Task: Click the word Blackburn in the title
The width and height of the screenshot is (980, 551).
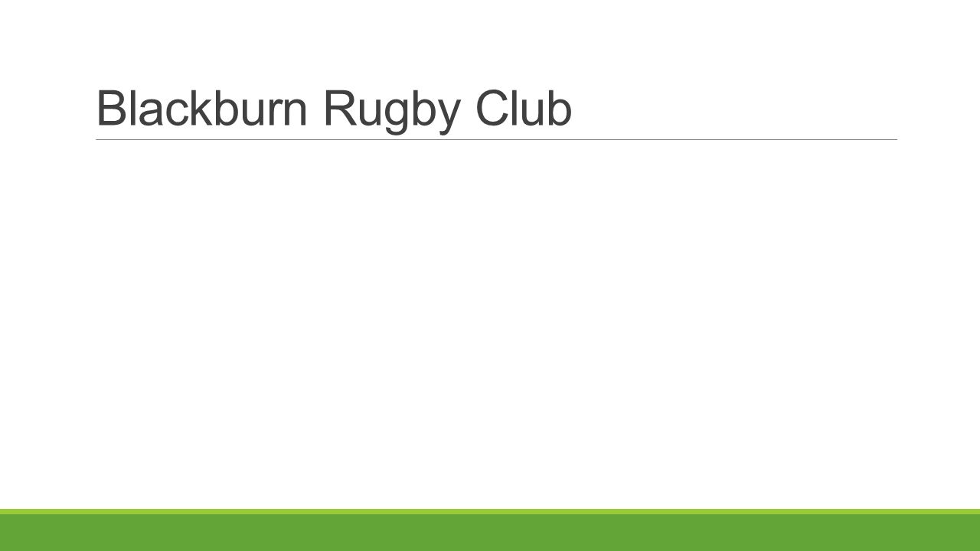Action: point(198,108)
